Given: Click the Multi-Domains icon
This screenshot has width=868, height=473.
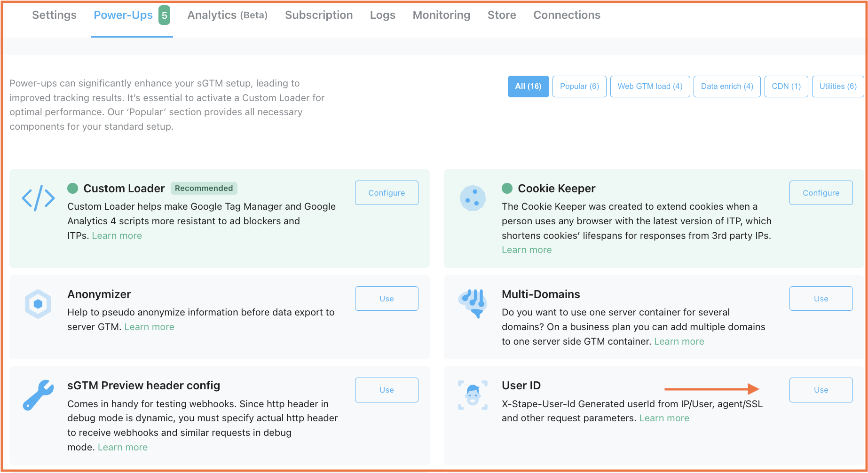Looking at the screenshot, I should 472,303.
